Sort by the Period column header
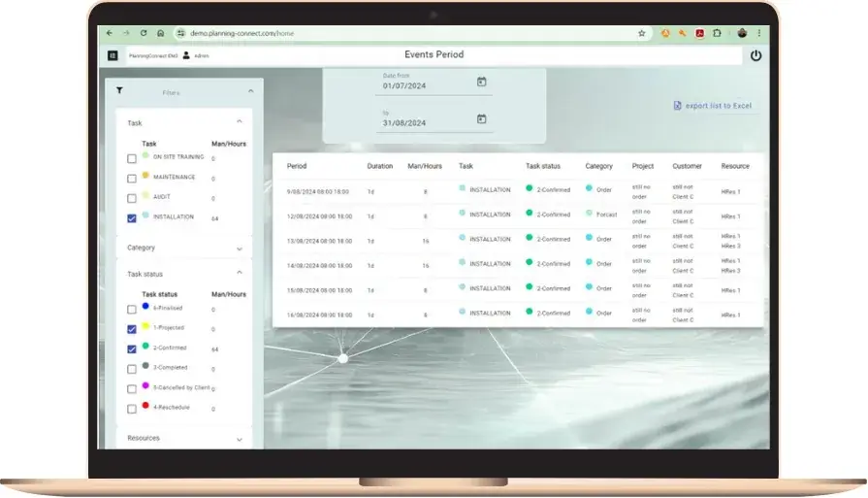Image resolution: width=868 pixels, height=498 pixels. (x=297, y=166)
